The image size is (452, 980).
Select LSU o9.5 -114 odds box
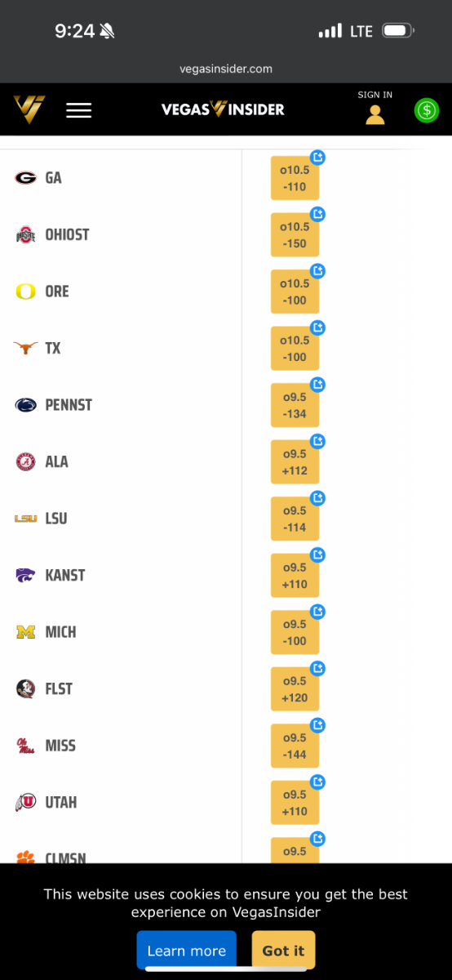[x=295, y=519]
